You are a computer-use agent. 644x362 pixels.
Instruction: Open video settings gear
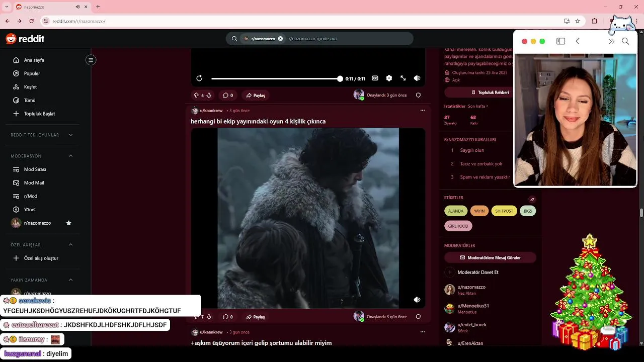point(389,78)
